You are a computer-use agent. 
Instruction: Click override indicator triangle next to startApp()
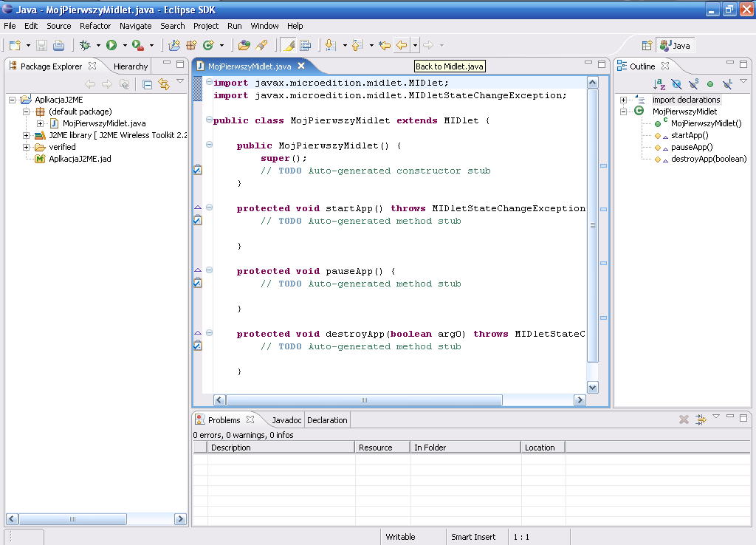tap(198, 208)
